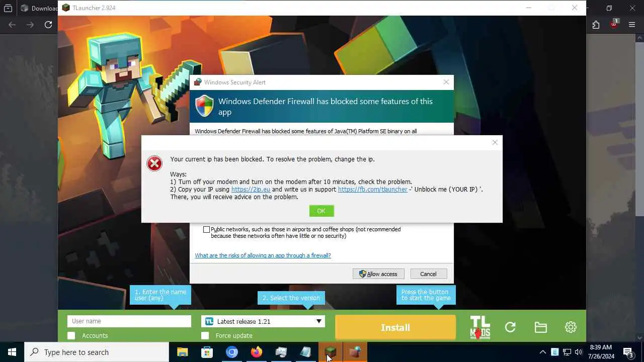Click the browser forward arrow
The image size is (644, 362).
pyautogui.click(x=30, y=25)
